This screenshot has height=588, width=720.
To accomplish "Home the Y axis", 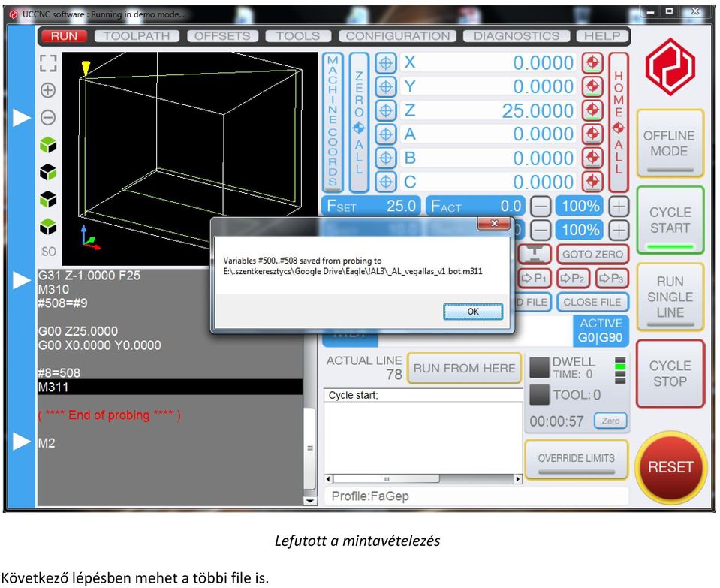I will tap(592, 87).
